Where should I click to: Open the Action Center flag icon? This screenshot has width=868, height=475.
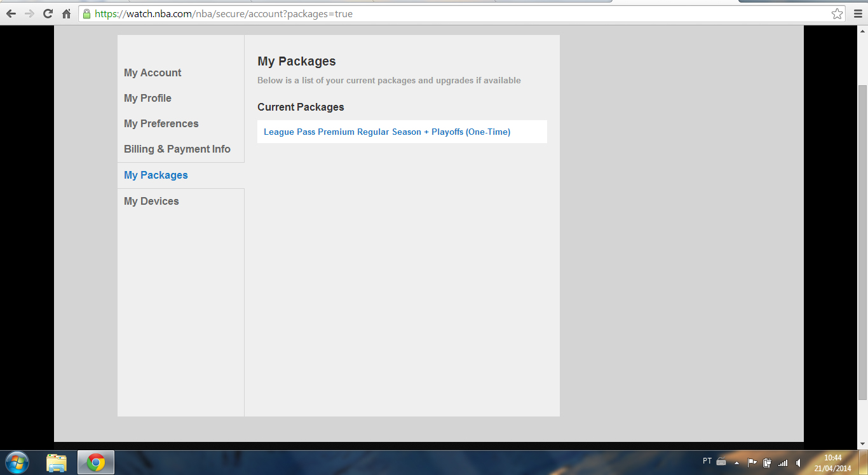(752, 462)
